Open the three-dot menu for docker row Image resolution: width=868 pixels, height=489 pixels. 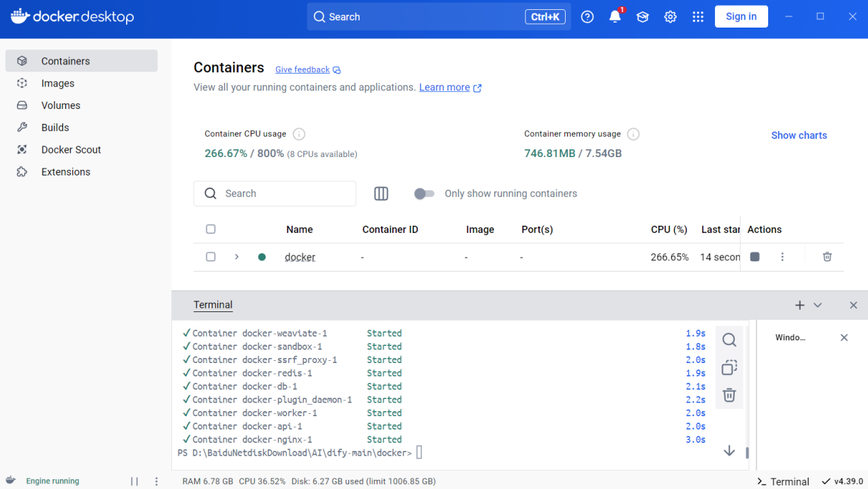coord(782,257)
